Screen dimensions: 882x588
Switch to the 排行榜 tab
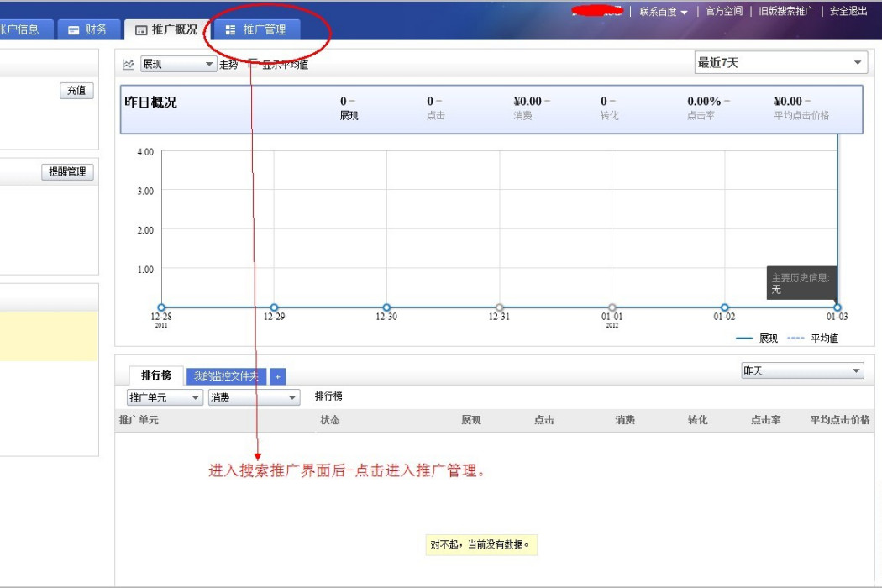click(x=155, y=375)
